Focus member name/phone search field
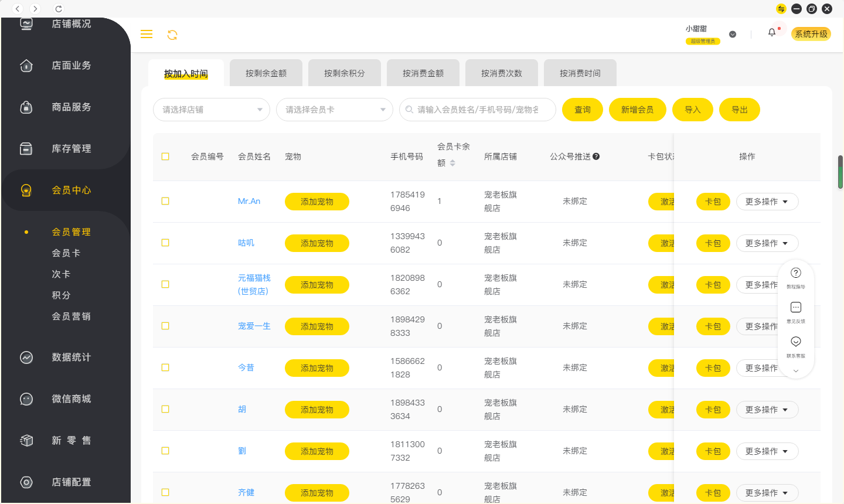Image resolution: width=844 pixels, height=504 pixels. (x=478, y=110)
